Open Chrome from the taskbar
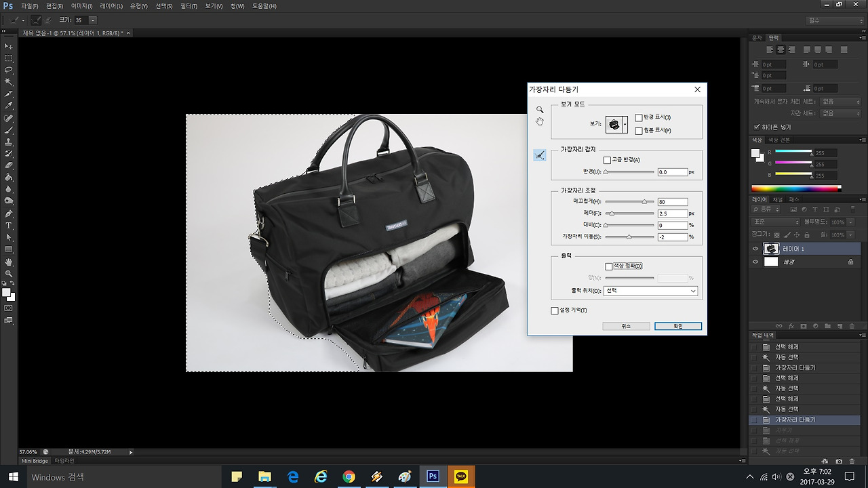This screenshot has height=488, width=868. [x=349, y=477]
